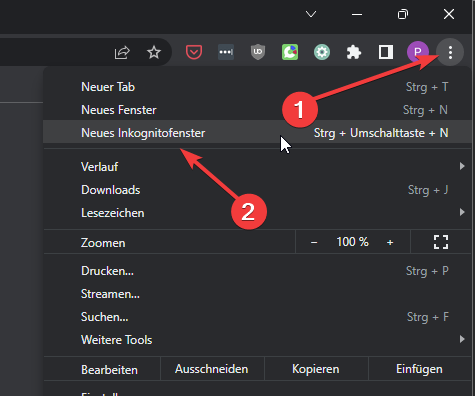
Task: Expand the Weitere Tools submenu
Action: (257, 340)
